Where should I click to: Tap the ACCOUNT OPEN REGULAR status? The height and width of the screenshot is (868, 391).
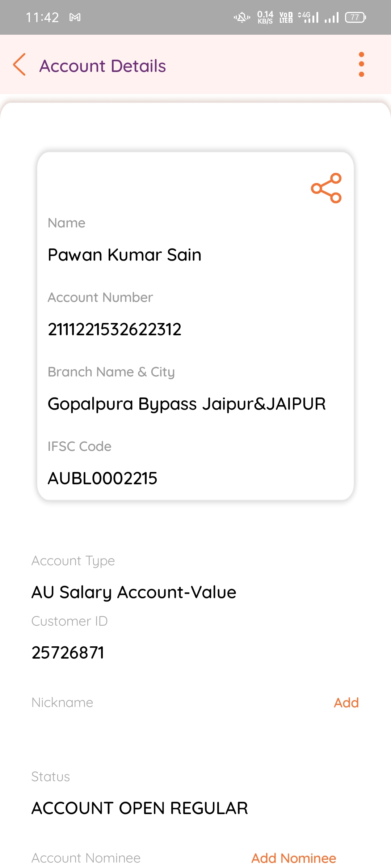coord(140,808)
